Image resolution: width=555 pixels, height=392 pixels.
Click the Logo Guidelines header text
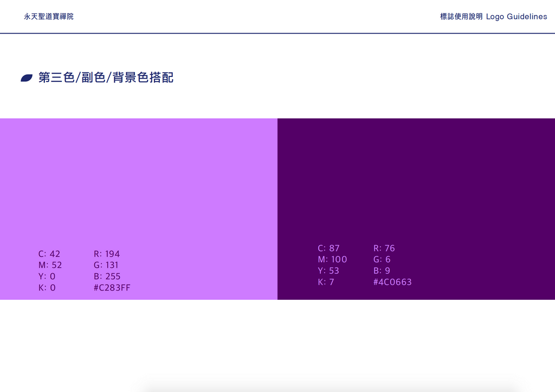click(517, 17)
